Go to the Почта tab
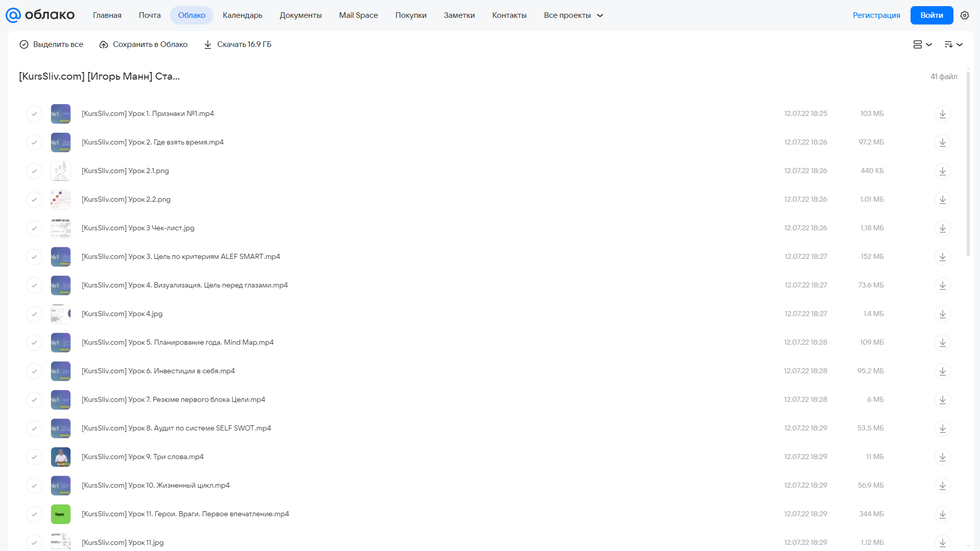The width and height of the screenshot is (980, 551). click(x=150, y=15)
